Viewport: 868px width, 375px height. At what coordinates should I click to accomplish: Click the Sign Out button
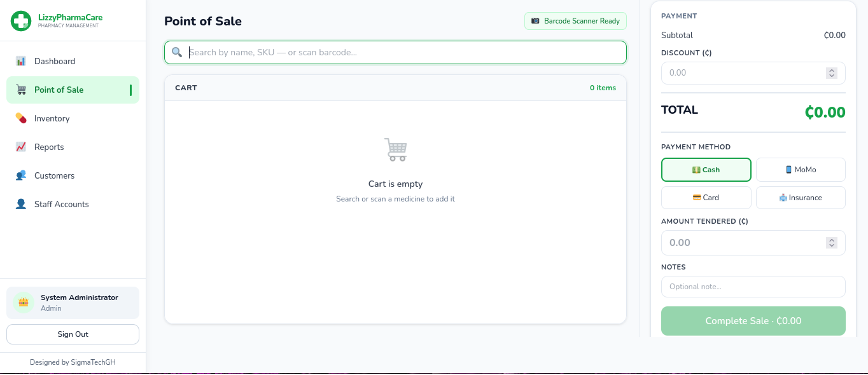[x=73, y=334]
